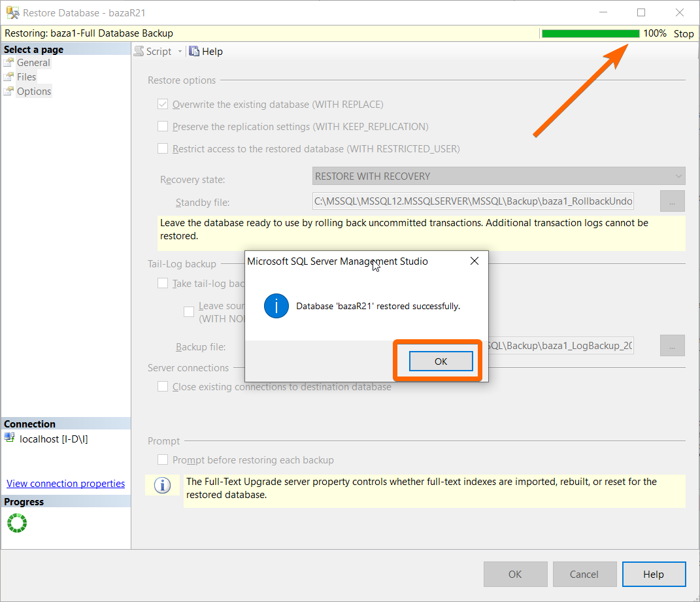Maximize the Restore Database window
The image size is (700, 602).
point(641,12)
